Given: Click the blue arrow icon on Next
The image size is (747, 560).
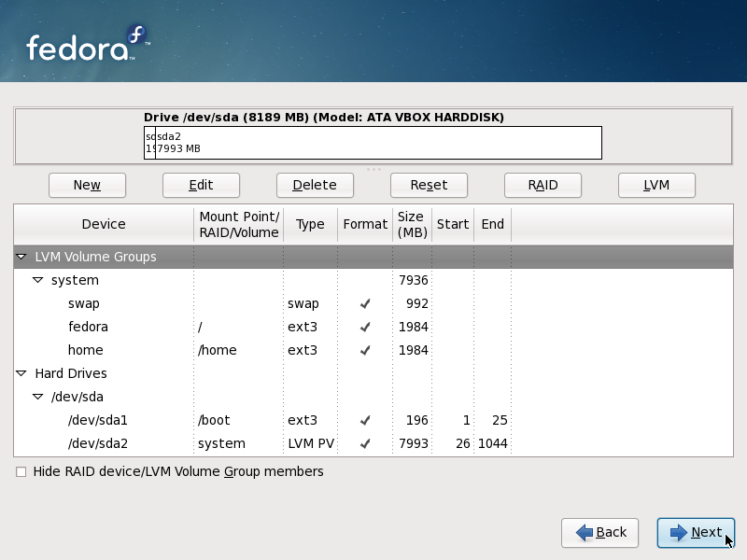Looking at the screenshot, I should tap(679, 532).
